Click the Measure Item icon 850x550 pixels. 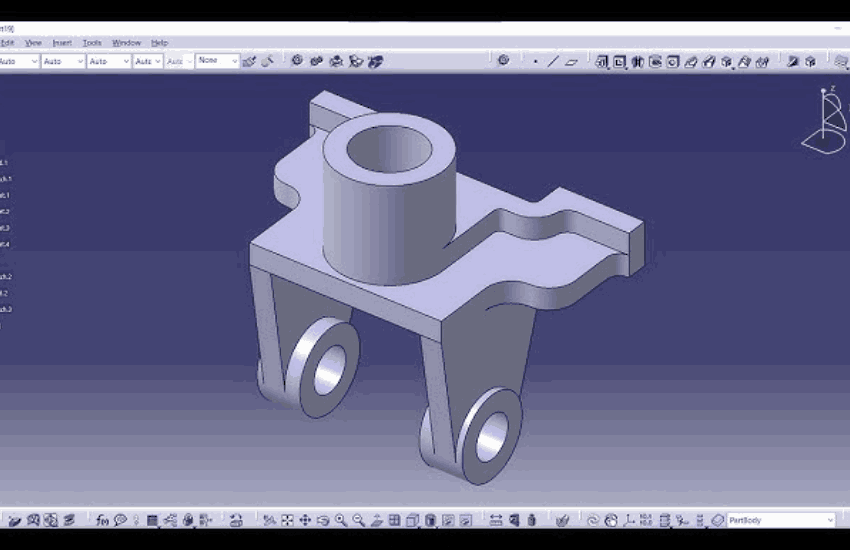coord(514,520)
